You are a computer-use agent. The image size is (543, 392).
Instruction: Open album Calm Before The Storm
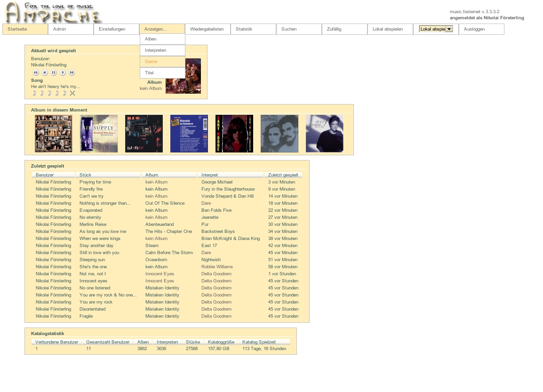169,252
